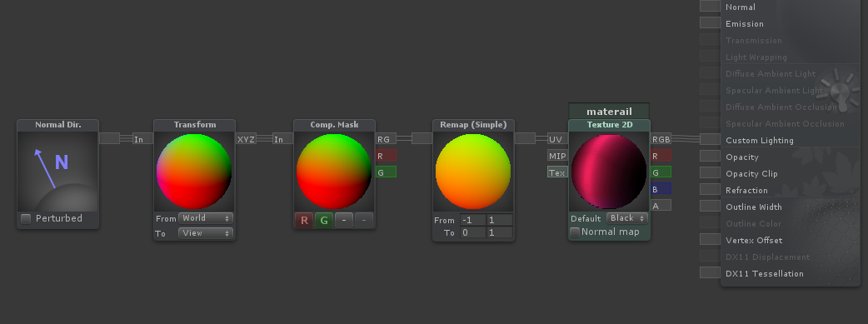This screenshot has height=324, width=868.
Task: Click the UV input connector on Texture 2D
Action: (558, 139)
